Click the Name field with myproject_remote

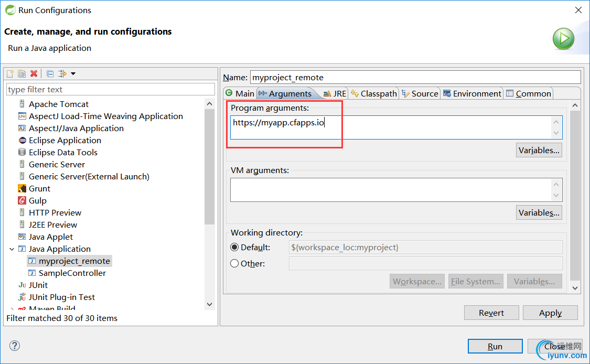click(415, 77)
